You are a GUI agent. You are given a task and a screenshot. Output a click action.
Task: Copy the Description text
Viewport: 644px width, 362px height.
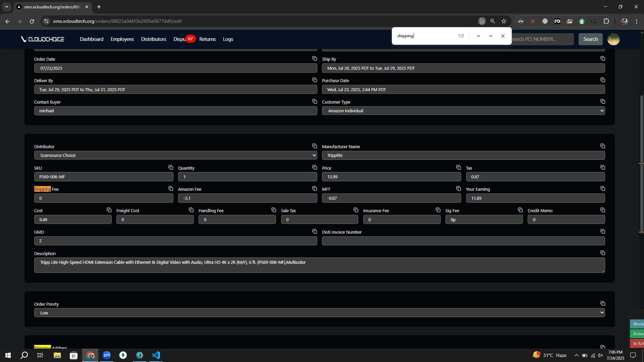coord(603,253)
